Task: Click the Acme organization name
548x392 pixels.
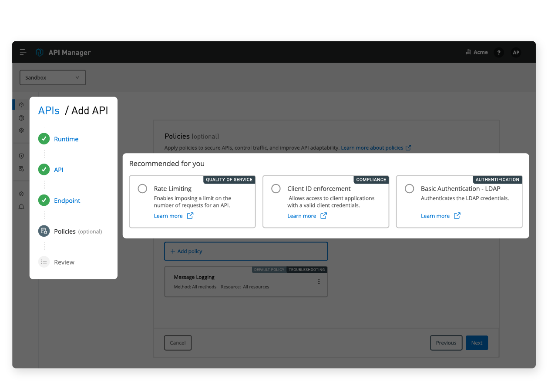Action: point(481,52)
